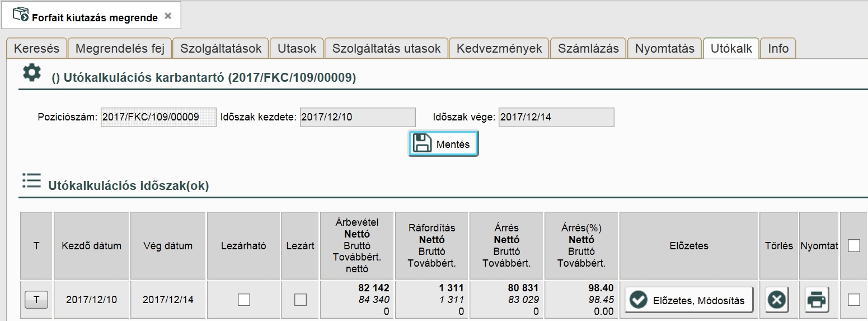The width and height of the screenshot is (868, 321).
Task: Toggle the Lezárt checkbox in the row
Action: [x=301, y=300]
